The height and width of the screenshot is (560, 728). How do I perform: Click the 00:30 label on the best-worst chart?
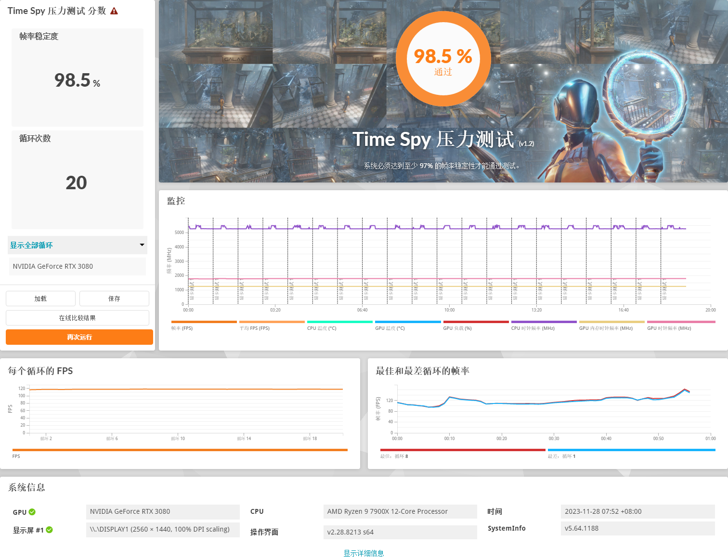pyautogui.click(x=554, y=439)
